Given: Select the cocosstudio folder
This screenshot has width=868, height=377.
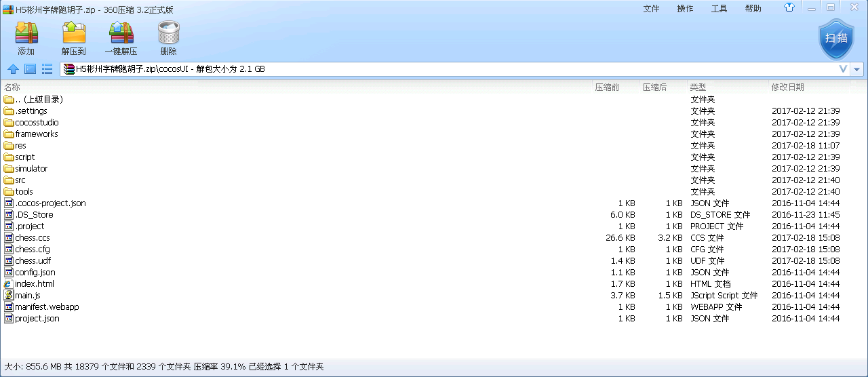Looking at the screenshot, I should (37, 123).
